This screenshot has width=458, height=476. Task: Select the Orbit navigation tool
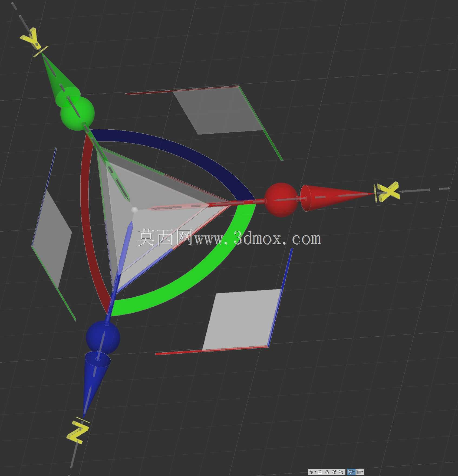click(311, 472)
